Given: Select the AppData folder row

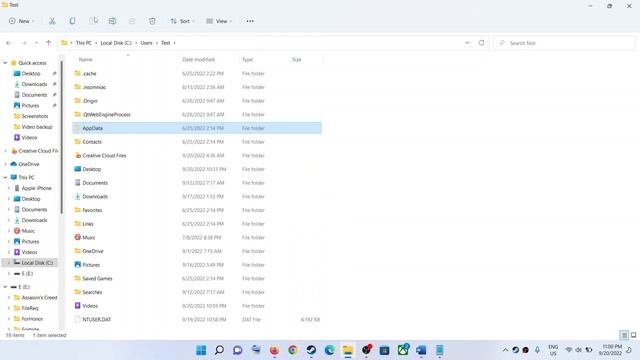Looking at the screenshot, I should pos(197,128).
